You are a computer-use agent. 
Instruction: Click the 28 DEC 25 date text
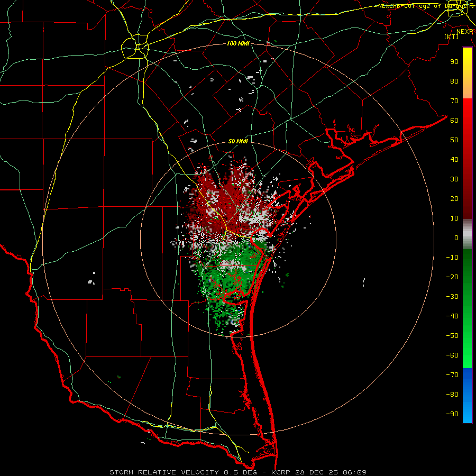click(316, 472)
